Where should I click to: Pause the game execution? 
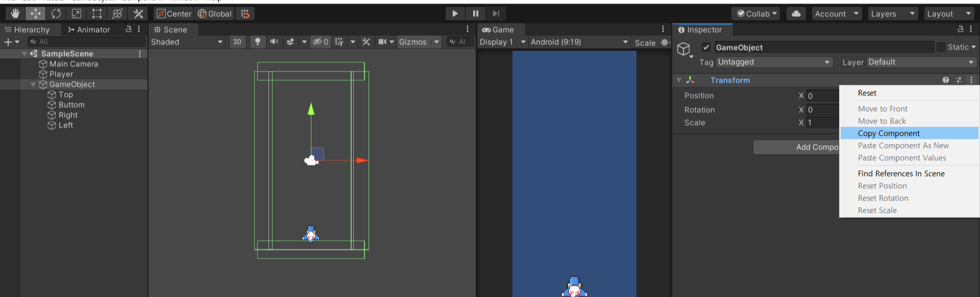tap(475, 14)
